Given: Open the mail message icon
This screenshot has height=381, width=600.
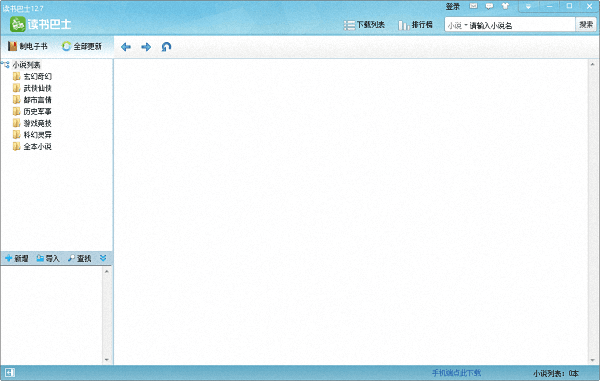Looking at the screenshot, I should pyautogui.click(x=473, y=6).
